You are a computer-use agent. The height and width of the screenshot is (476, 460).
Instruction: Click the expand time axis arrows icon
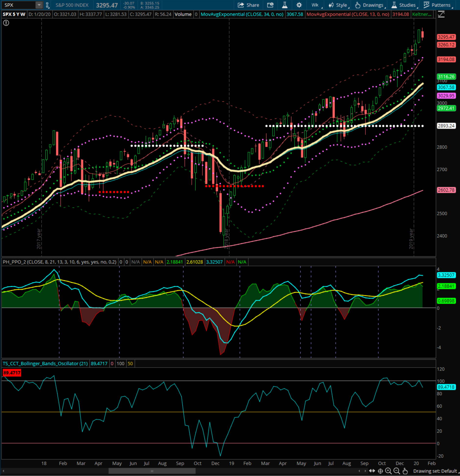coord(372,471)
